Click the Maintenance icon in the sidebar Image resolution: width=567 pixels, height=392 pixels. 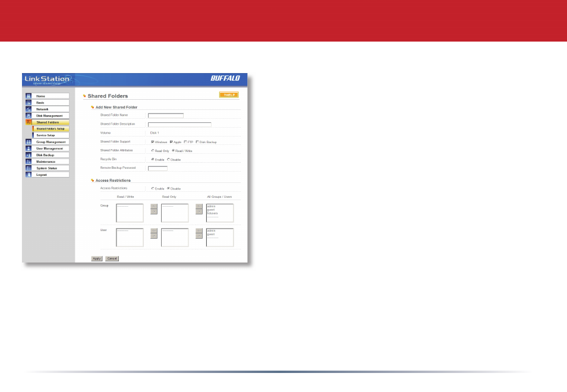[29, 162]
